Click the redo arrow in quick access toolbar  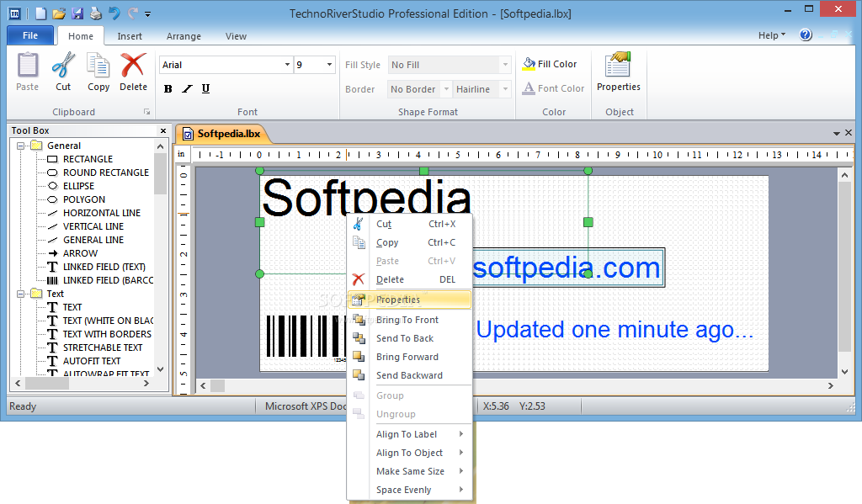(x=132, y=13)
